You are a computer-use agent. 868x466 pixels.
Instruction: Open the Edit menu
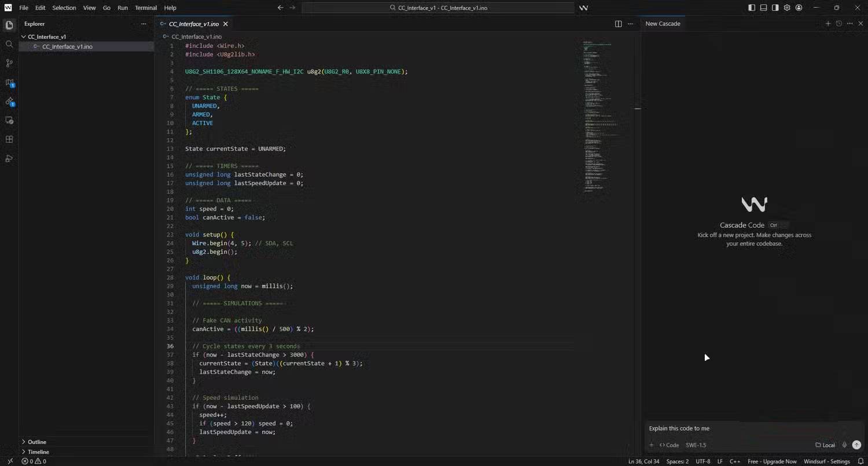tap(40, 8)
